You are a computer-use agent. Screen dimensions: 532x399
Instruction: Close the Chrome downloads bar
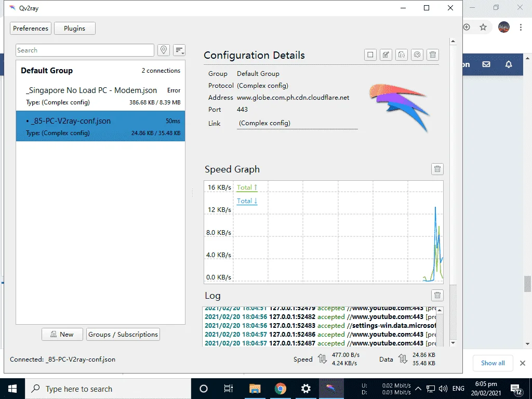(523, 363)
